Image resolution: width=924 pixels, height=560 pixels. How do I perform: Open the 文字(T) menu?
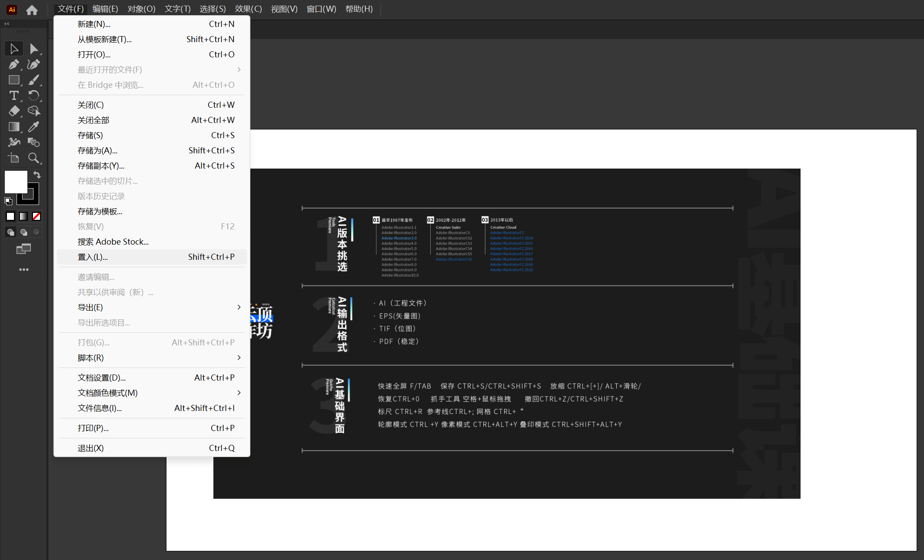point(177,9)
